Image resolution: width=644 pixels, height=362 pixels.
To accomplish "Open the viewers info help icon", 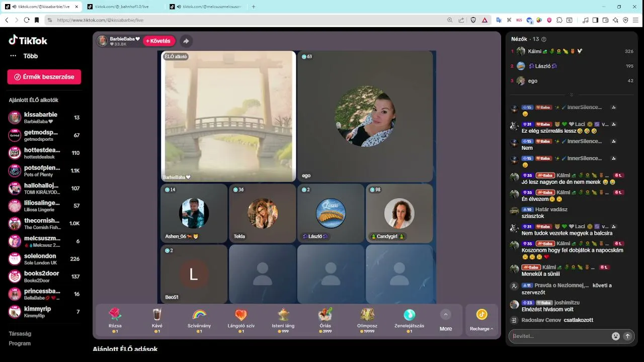I will coord(544,39).
